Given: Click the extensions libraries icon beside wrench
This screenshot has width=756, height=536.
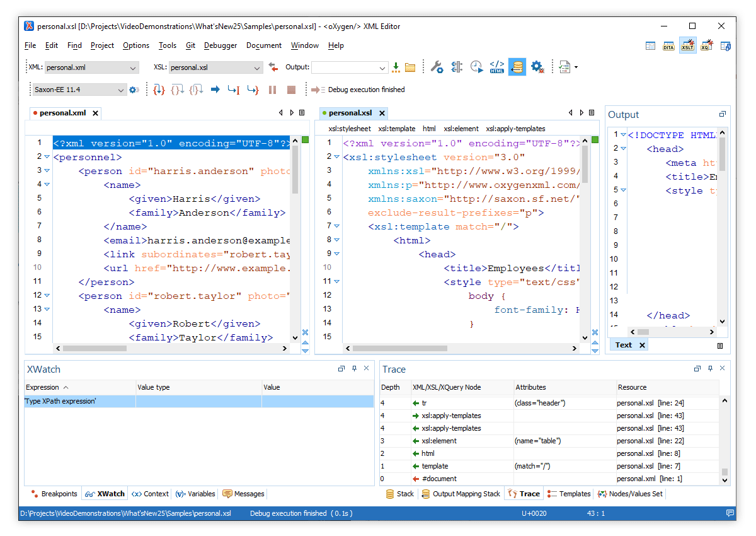Looking at the screenshot, I should (x=457, y=67).
